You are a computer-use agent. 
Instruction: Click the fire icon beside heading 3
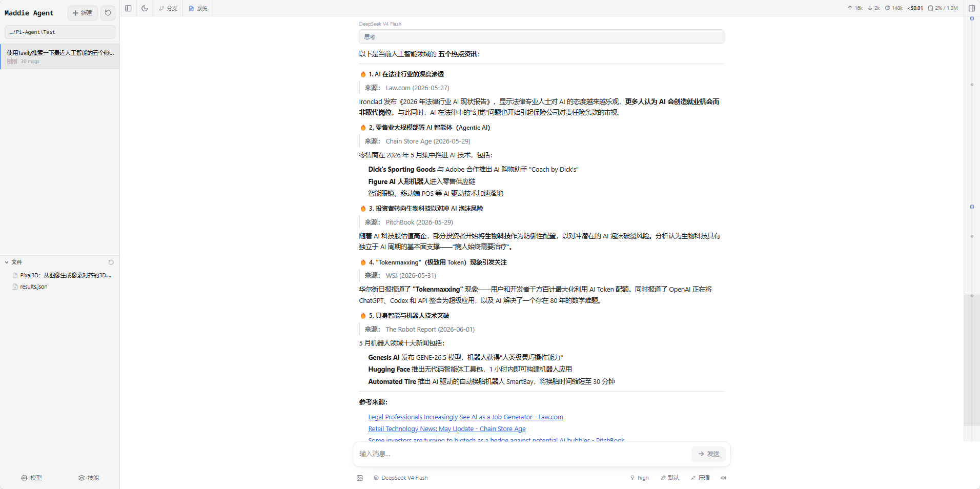click(363, 209)
